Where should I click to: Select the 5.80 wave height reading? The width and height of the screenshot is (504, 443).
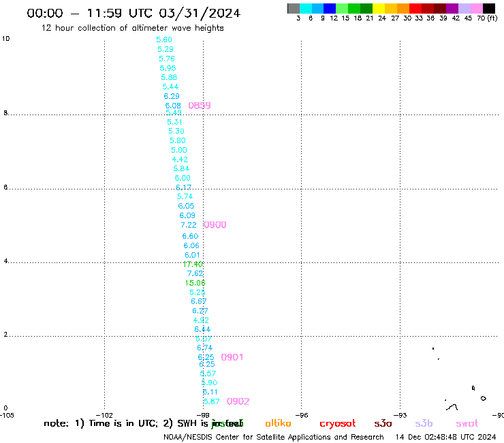point(178,140)
